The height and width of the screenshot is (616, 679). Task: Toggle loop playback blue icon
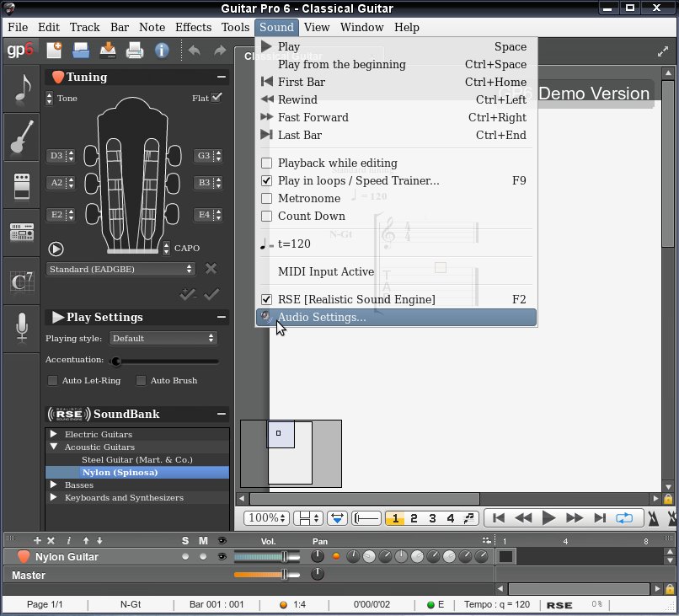click(x=624, y=517)
